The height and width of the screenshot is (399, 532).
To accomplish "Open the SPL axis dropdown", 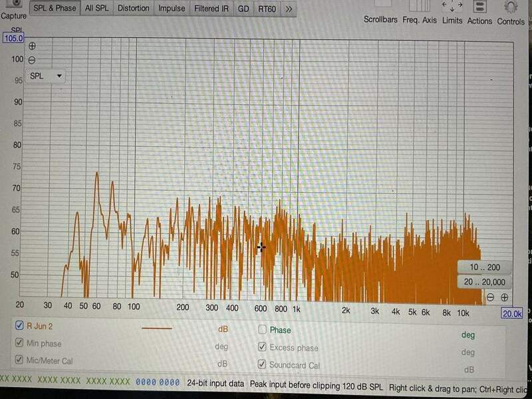I will [45, 76].
